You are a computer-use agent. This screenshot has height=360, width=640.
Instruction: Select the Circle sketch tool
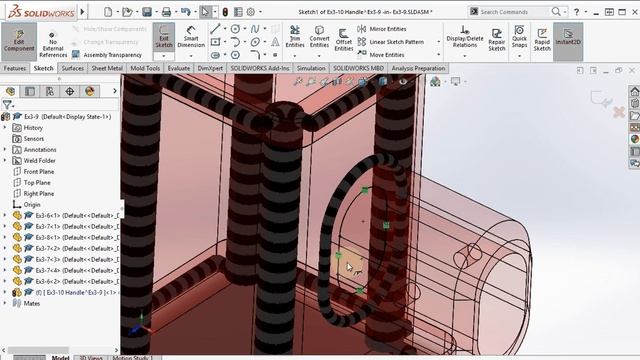[235, 29]
